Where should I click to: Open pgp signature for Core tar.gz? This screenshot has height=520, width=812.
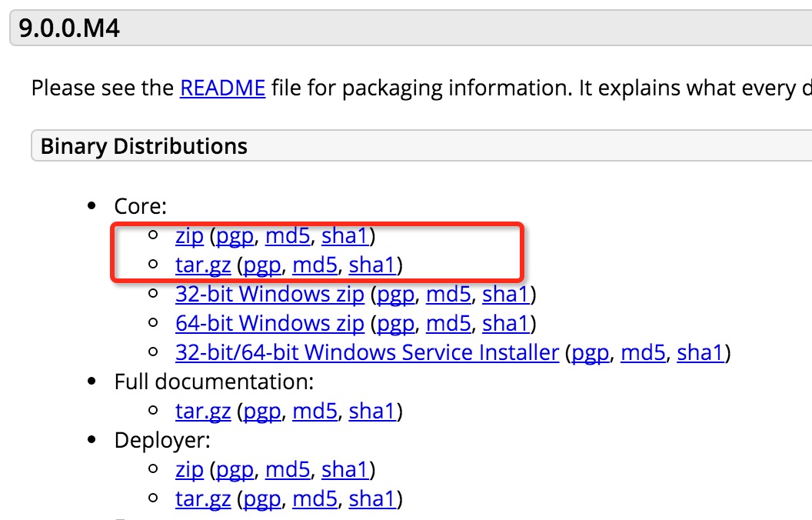(262, 265)
